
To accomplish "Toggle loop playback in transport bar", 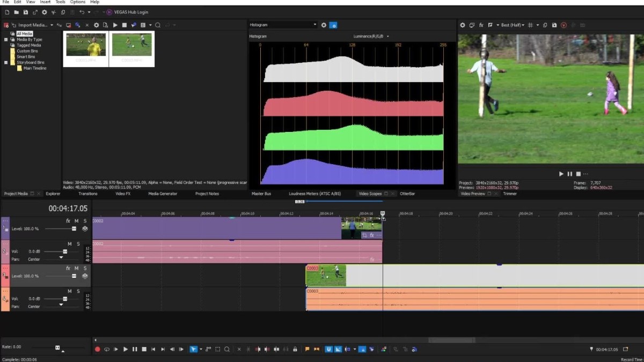I will [107, 349].
